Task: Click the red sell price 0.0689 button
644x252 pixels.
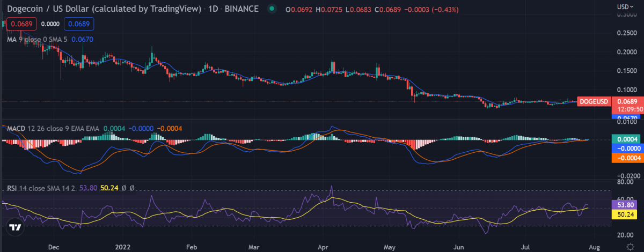Action: [x=20, y=24]
